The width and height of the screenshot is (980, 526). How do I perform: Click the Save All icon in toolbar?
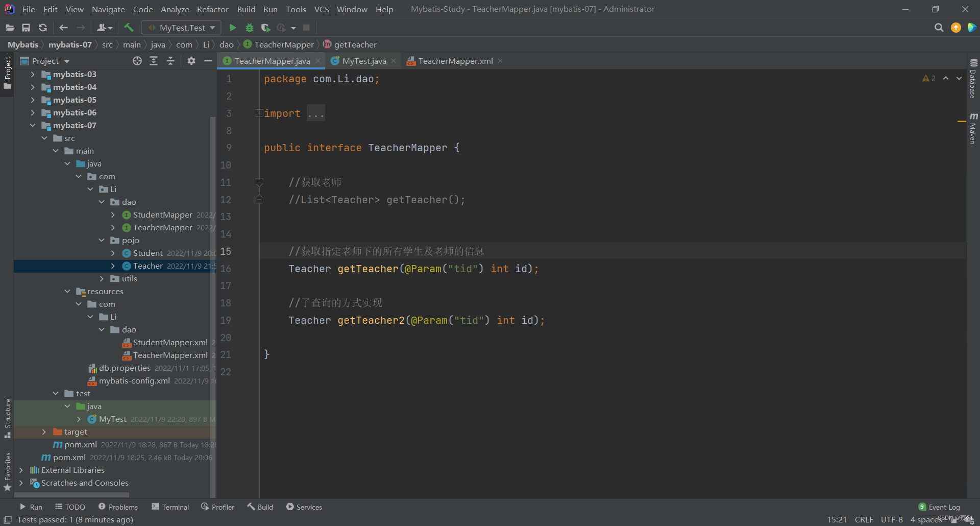tap(26, 28)
